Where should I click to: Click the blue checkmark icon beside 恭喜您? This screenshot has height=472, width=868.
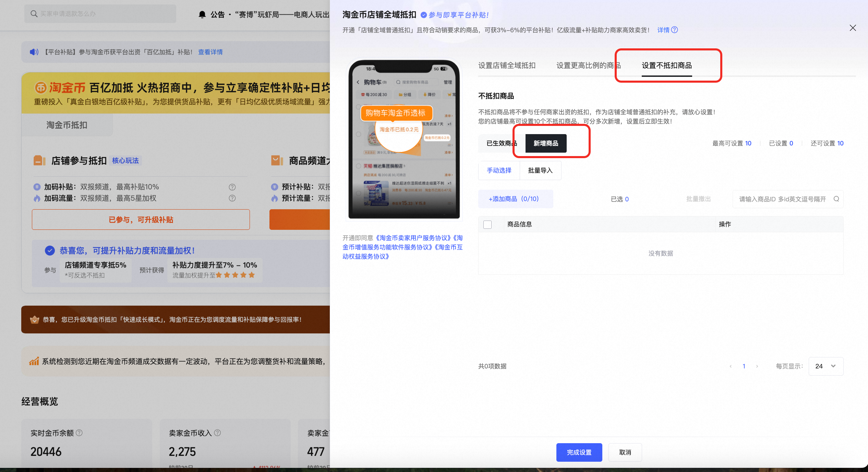click(50, 250)
